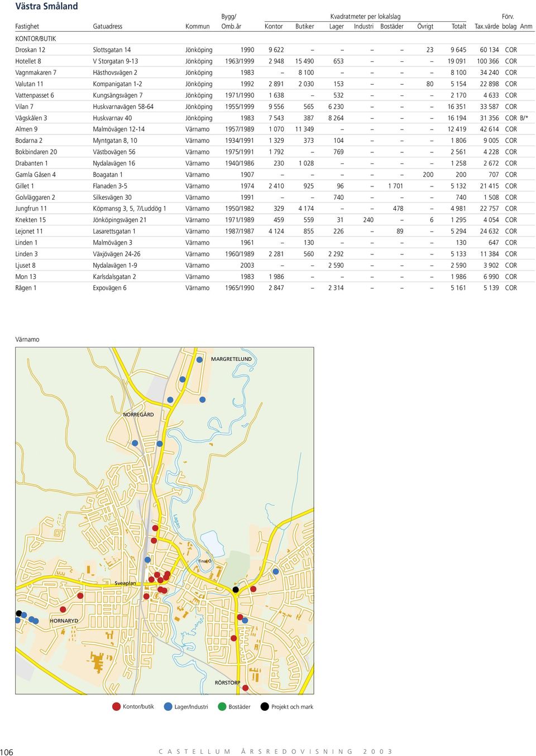Select property name 'Droskan 12'
This screenshot has width=536, height=756.
pyautogui.click(x=30, y=50)
